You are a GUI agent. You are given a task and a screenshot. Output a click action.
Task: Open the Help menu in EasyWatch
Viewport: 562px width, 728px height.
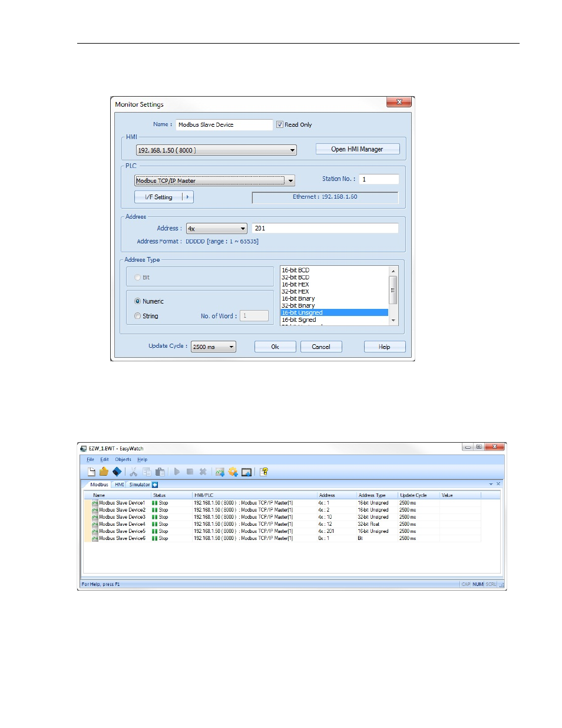point(143,459)
